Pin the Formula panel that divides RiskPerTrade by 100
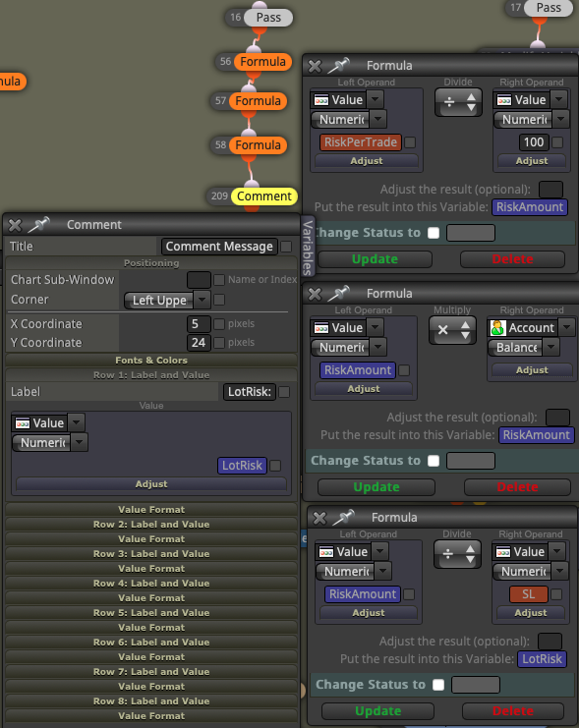The width and height of the screenshot is (579, 728). pos(339,66)
